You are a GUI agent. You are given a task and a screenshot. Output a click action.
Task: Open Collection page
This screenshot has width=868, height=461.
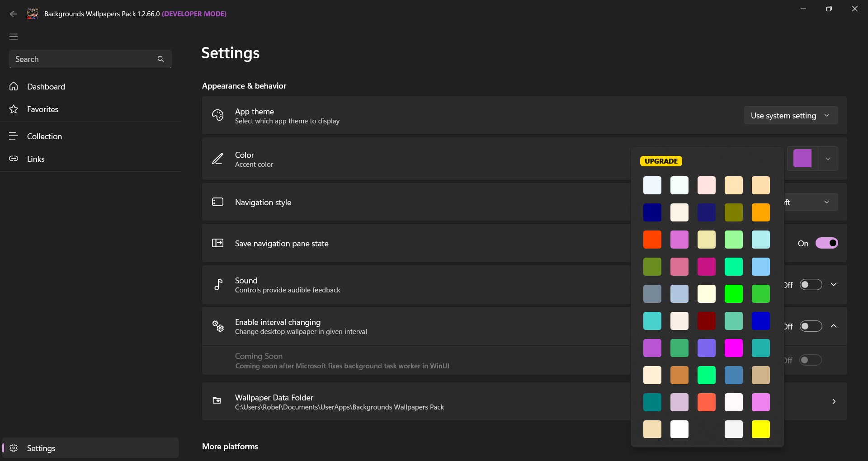(90, 136)
